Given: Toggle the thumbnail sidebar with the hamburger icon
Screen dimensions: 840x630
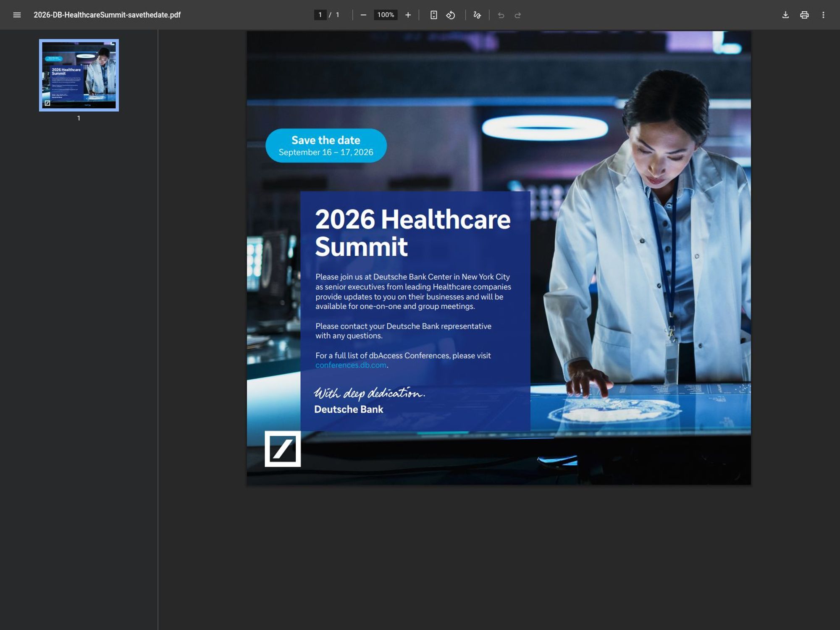Looking at the screenshot, I should (16, 15).
